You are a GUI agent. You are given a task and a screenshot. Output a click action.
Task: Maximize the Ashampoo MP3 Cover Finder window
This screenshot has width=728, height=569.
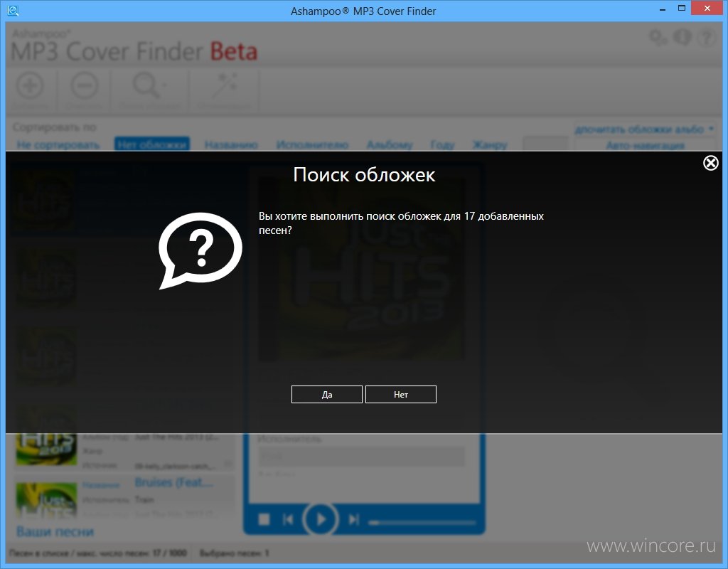tap(682, 8)
